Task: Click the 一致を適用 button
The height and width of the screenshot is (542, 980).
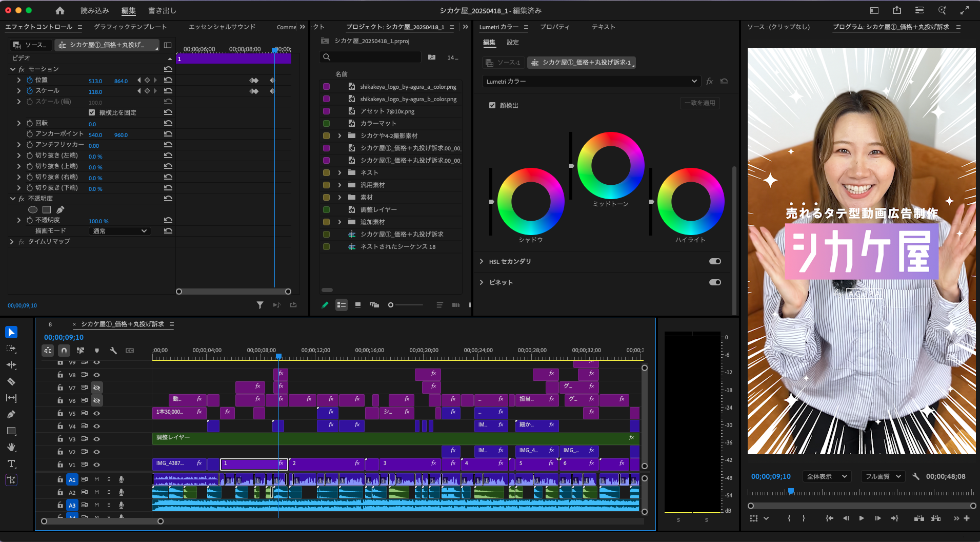Action: (700, 103)
